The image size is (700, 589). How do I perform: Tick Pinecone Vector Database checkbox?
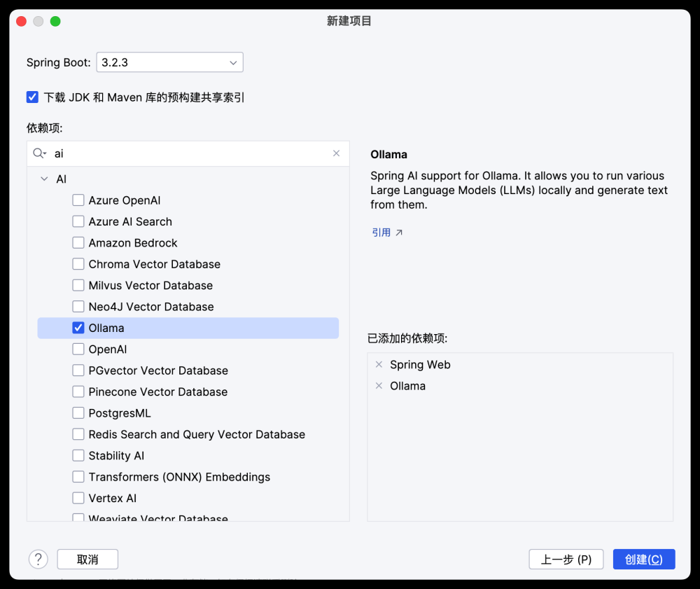coord(78,391)
